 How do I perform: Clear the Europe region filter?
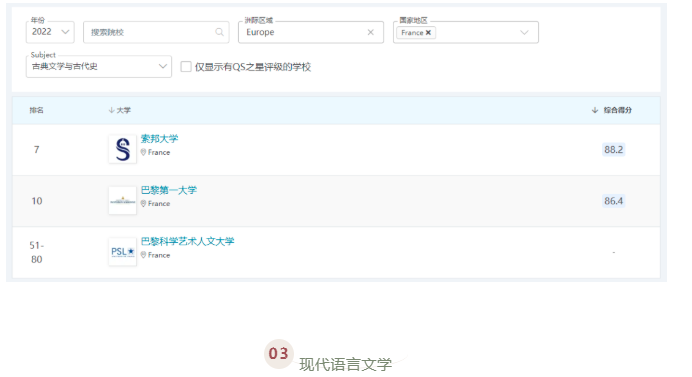pyautogui.click(x=371, y=32)
